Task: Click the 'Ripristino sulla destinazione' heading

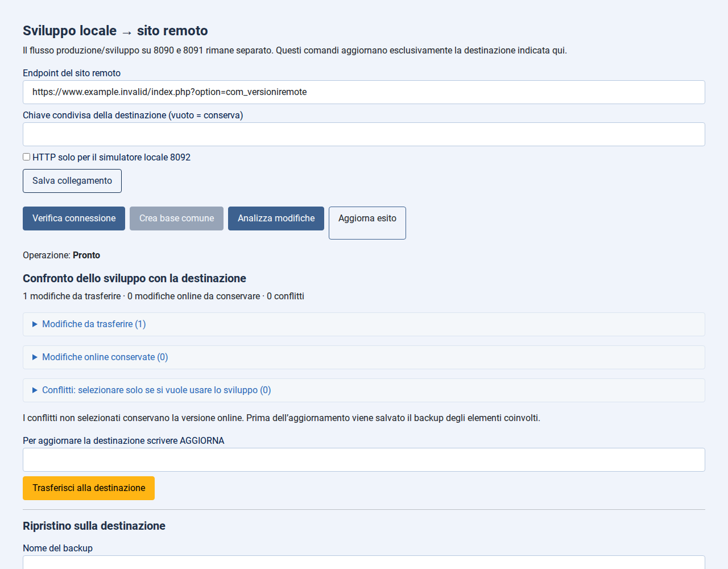Action: click(x=94, y=526)
